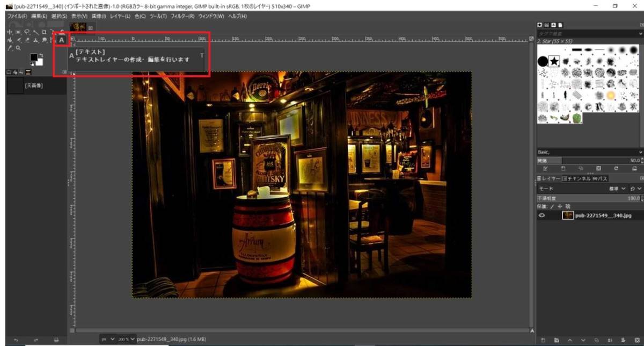The height and width of the screenshot is (346, 644).
Task: Select the Crop tool
Action: (44, 32)
